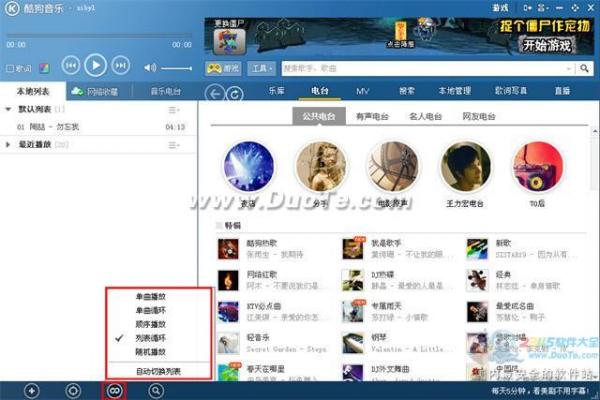
Task: Click the magnifier search button
Action: (584, 69)
